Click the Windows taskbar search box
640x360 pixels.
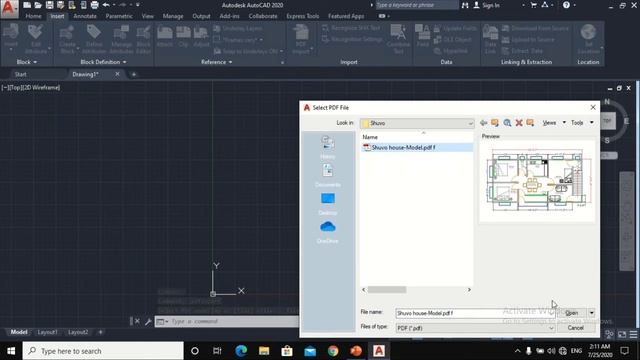[103, 351]
